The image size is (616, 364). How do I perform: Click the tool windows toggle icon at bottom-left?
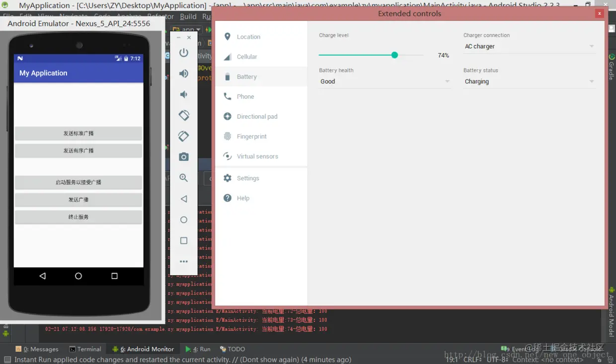7,360
